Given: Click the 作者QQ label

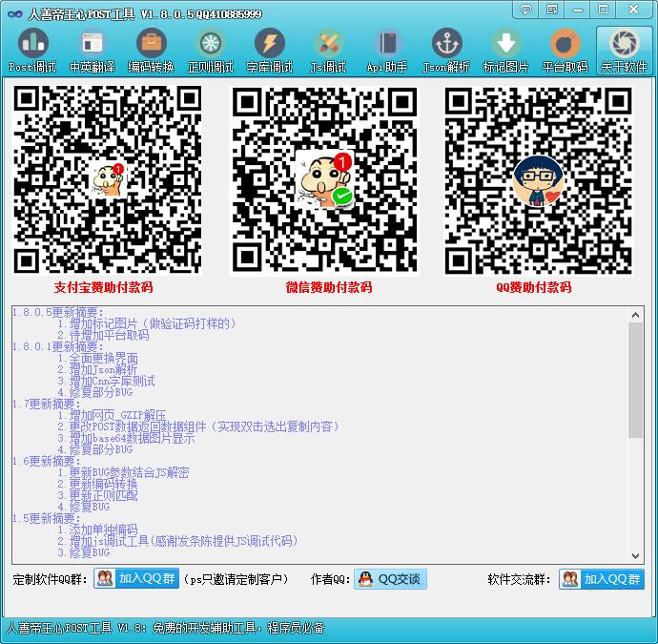Looking at the screenshot, I should (330, 579).
